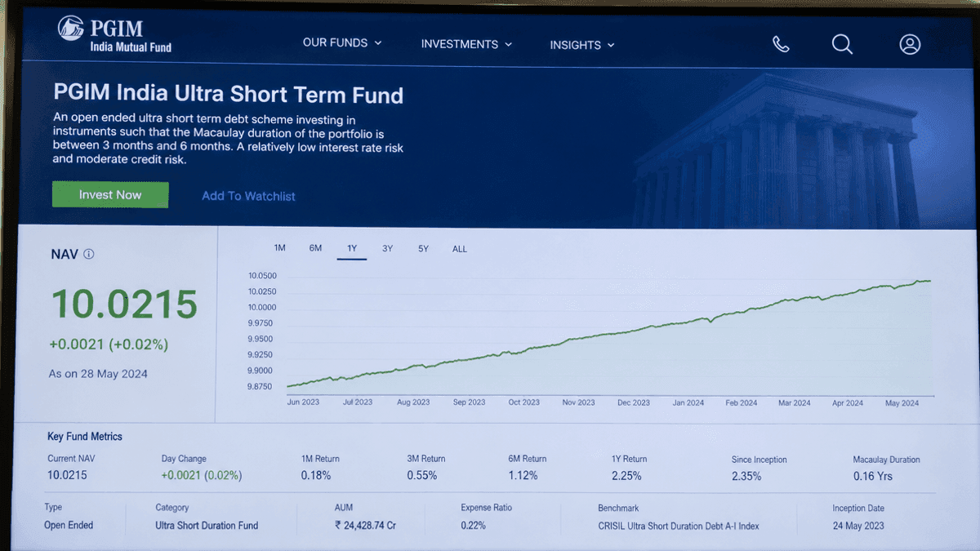Click the 1M Return value 0.18%
The image size is (980, 551).
pyautogui.click(x=316, y=475)
